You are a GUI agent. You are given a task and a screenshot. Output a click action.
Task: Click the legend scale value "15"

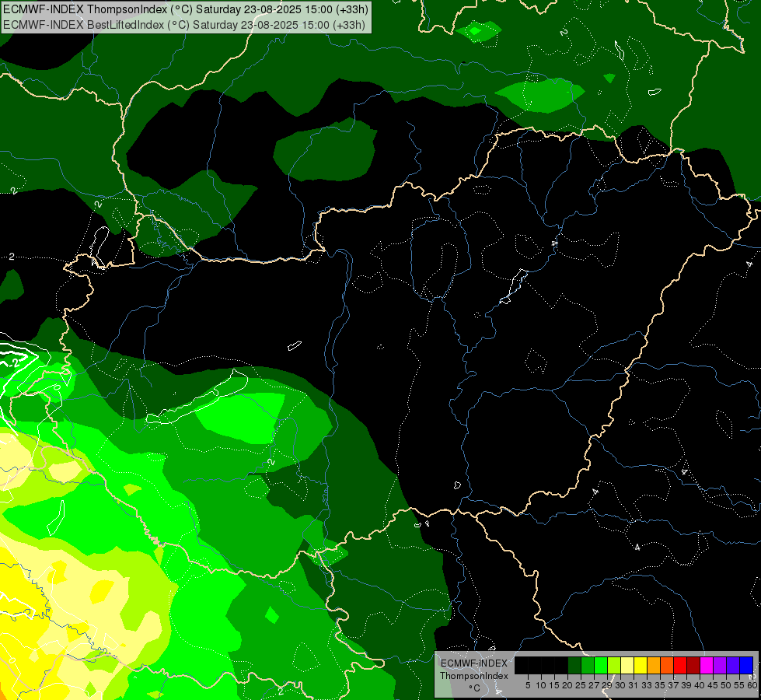pyautogui.click(x=554, y=685)
